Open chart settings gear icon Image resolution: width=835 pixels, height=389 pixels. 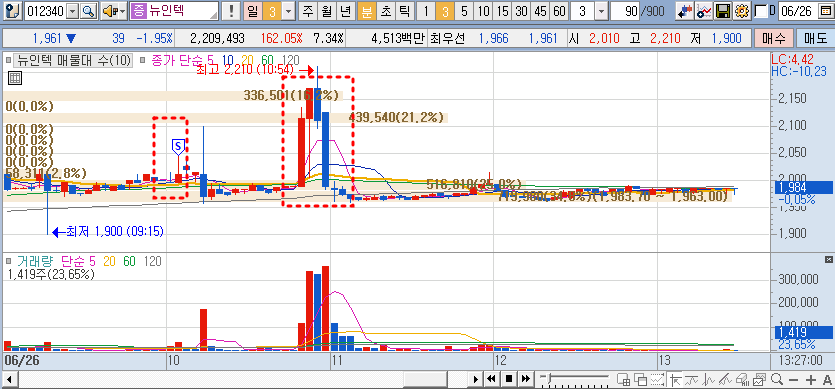click(741, 11)
